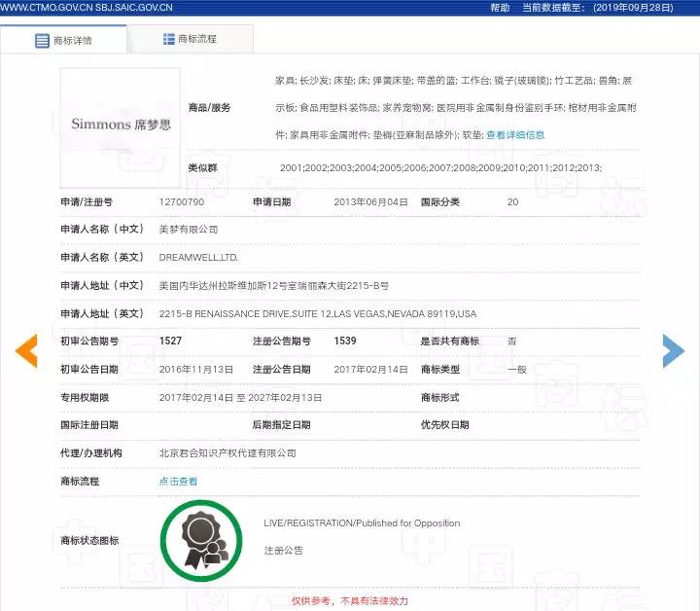
Task: Go to previous trademark with orange left arrow
Action: 26,350
